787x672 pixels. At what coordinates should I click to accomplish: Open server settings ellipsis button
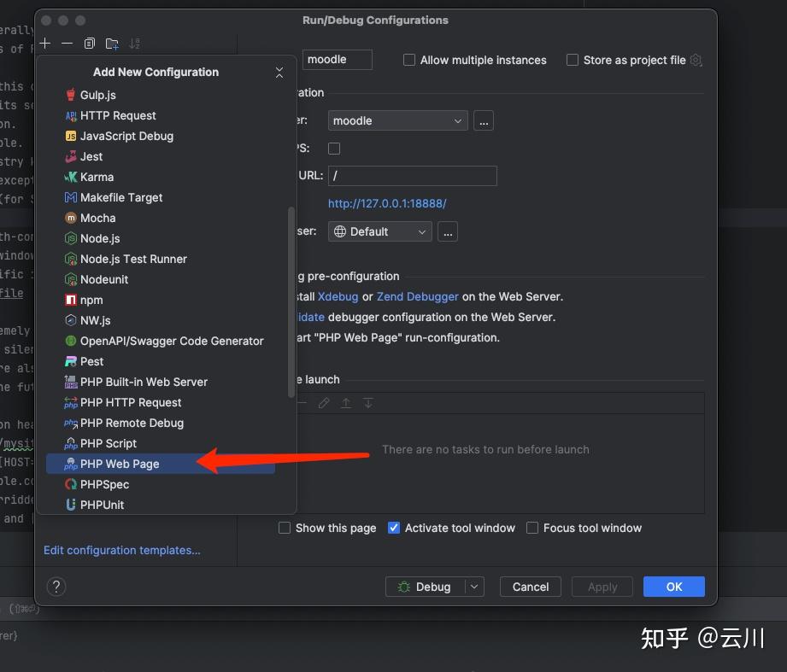[484, 121]
